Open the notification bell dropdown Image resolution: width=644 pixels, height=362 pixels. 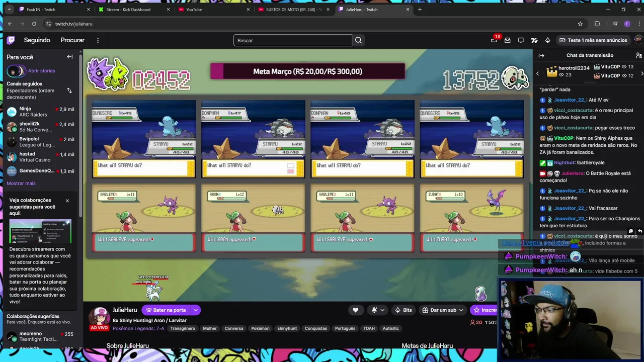coord(378,310)
